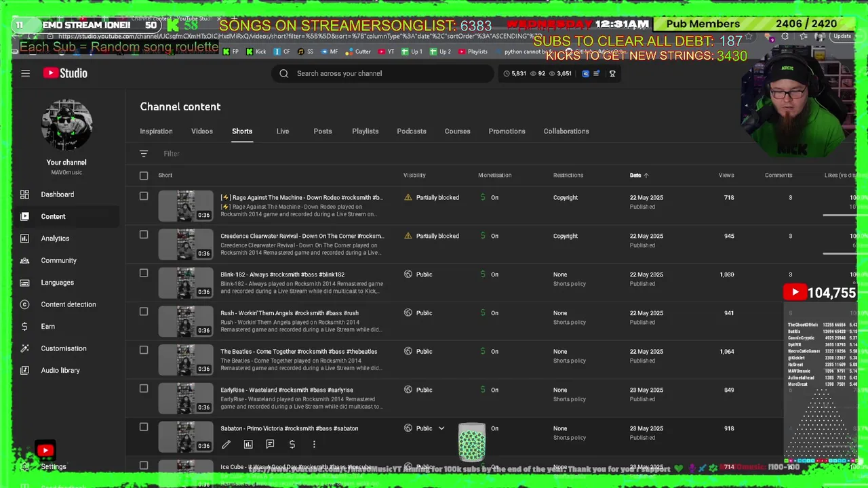Click Copyright restriction on Creedence row
Viewport: 868px width, 488px height.
click(x=566, y=236)
